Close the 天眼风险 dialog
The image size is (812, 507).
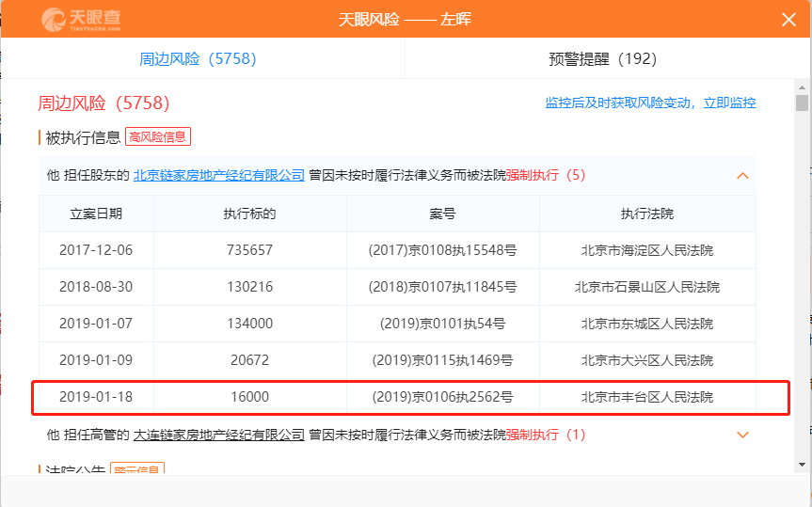pos(788,20)
